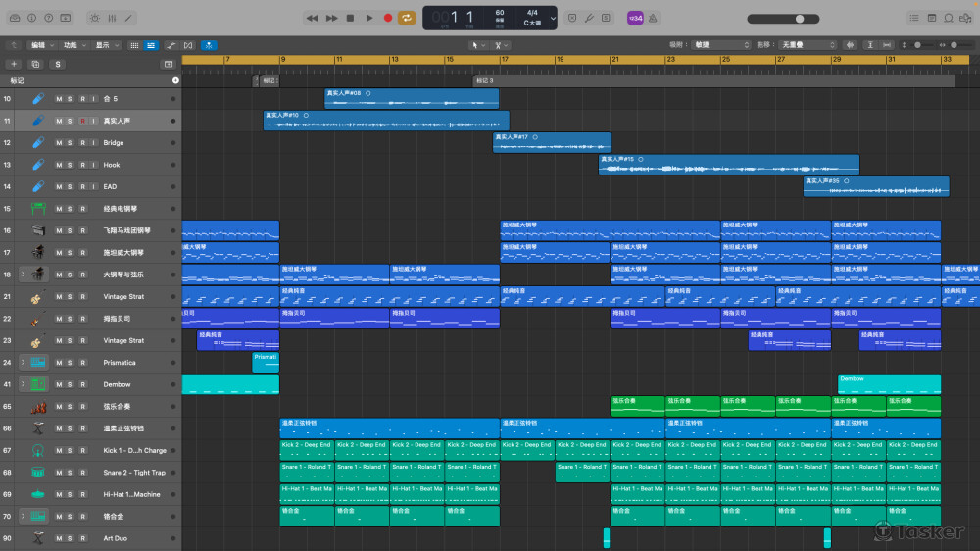Toggle the Metronome icon

[653, 18]
